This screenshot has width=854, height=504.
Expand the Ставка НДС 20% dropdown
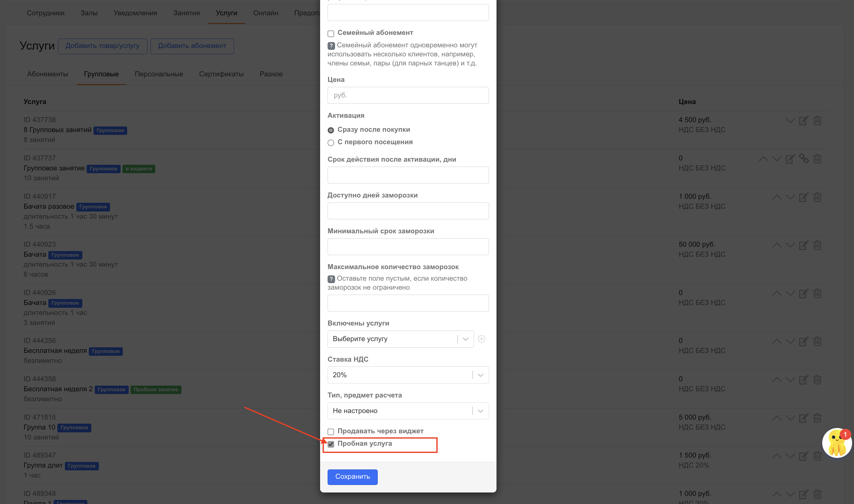pos(408,375)
